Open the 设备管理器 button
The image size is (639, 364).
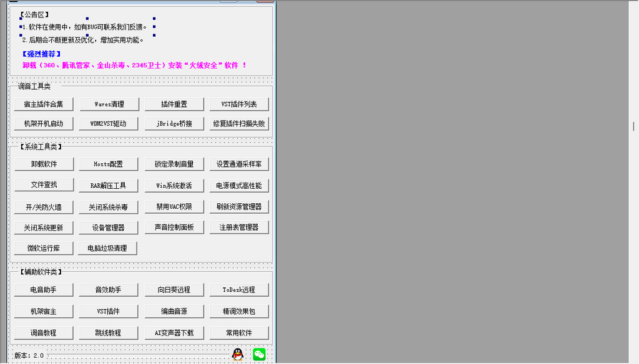[109, 228]
